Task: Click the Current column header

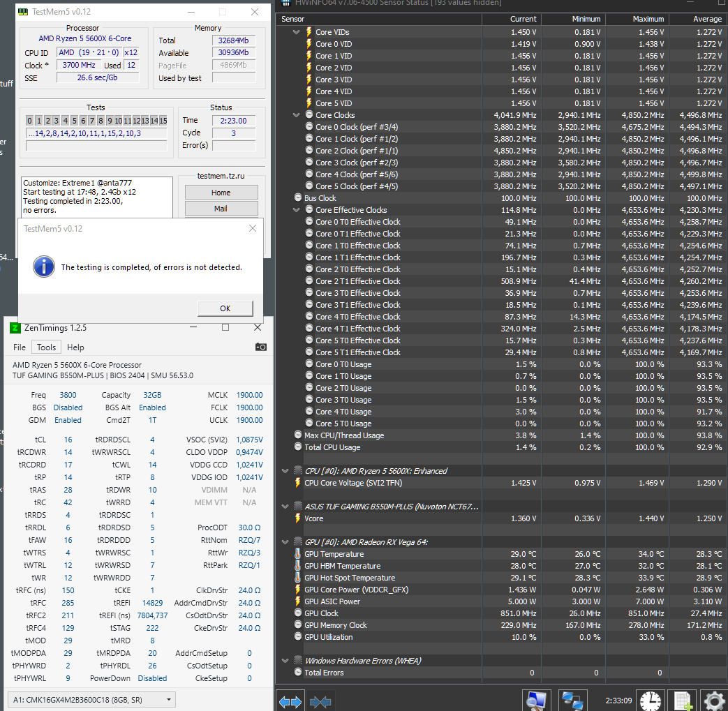Action: 512,19
